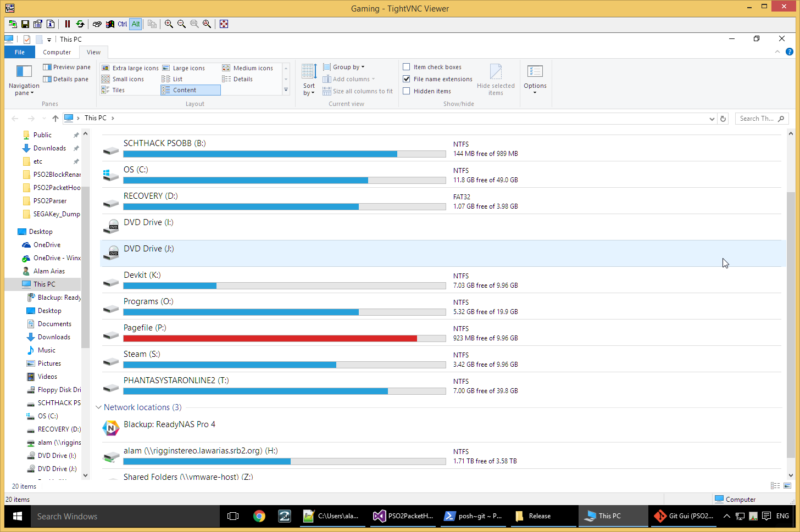Open the Sort by dropdown
The image size is (800, 532).
pyautogui.click(x=309, y=80)
